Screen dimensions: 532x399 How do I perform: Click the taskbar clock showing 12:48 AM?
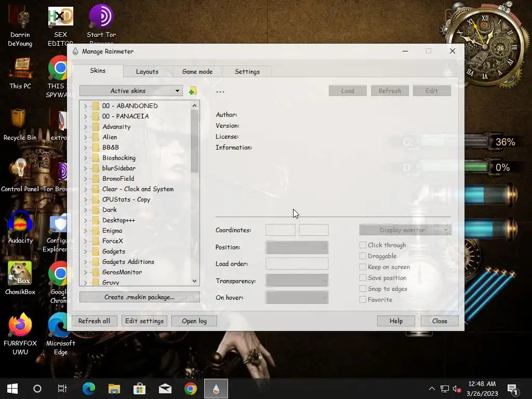coord(482,389)
